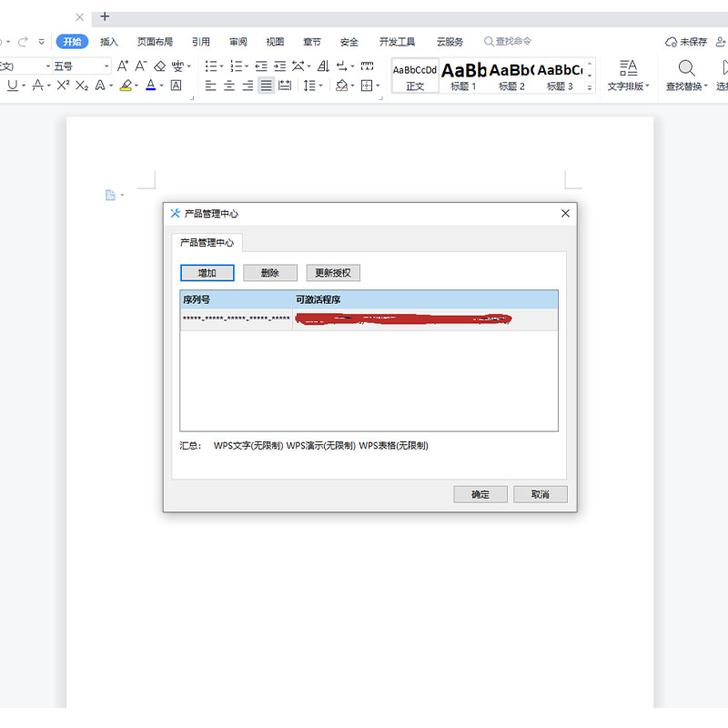Toggle superscript X² formatting
Screen dimensions: 728x728
coord(63,86)
